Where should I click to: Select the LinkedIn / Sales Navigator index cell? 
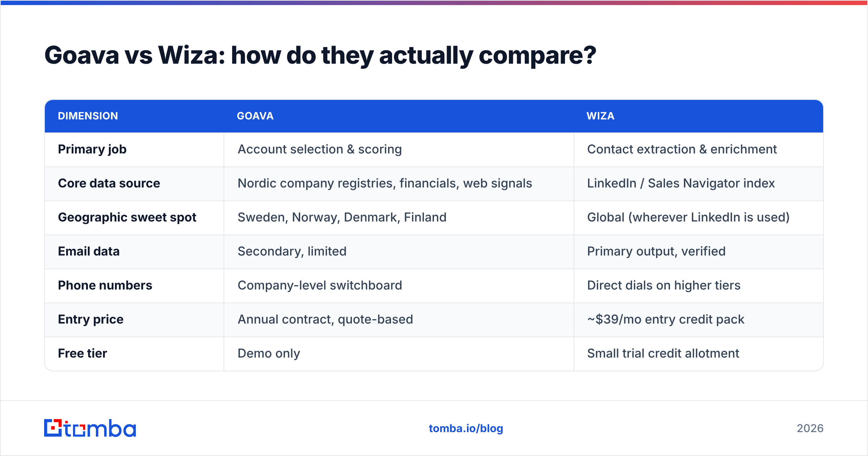click(x=681, y=183)
